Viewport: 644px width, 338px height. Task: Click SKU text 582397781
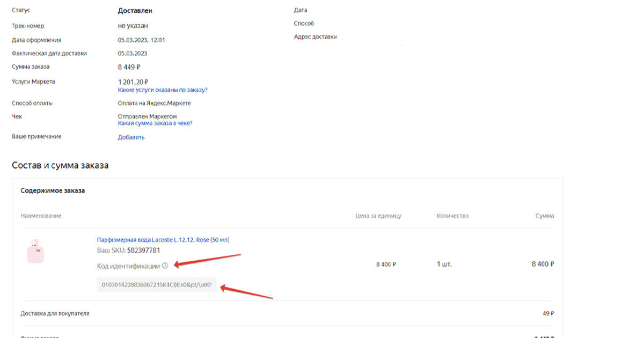(x=143, y=251)
